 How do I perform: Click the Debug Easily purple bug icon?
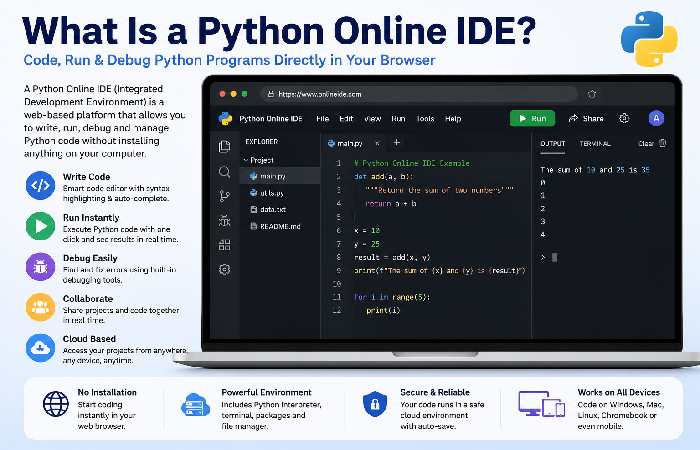pos(40,267)
